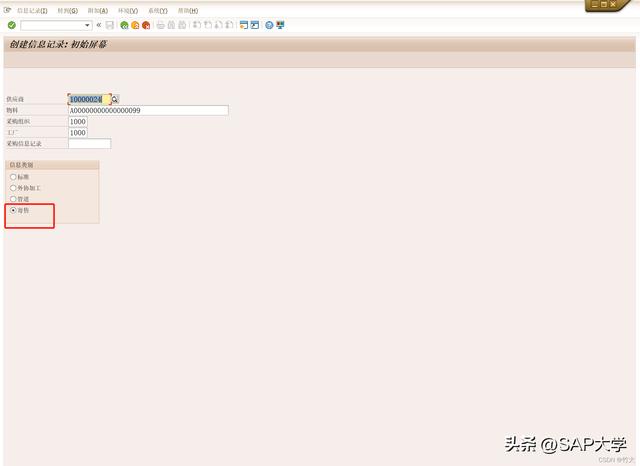Collapse the command field with the double chevron
Image resolution: width=640 pixels, height=466 pixels.
pos(99,25)
